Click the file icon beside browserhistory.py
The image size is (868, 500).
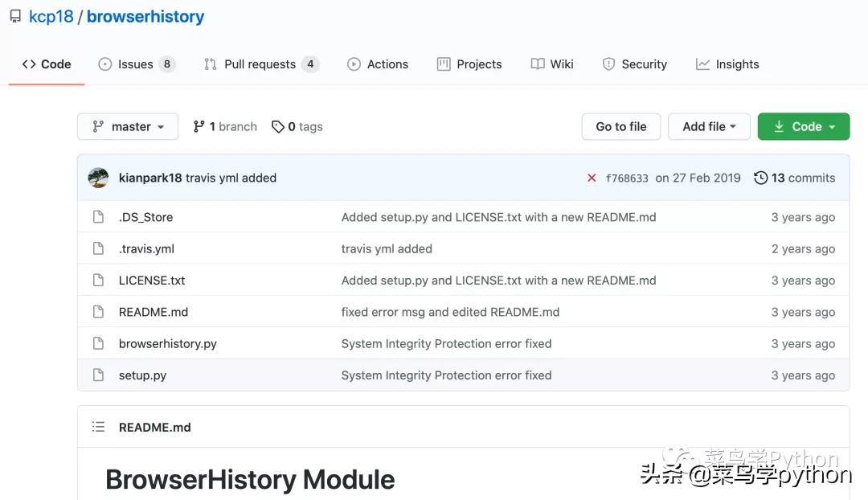(99, 343)
